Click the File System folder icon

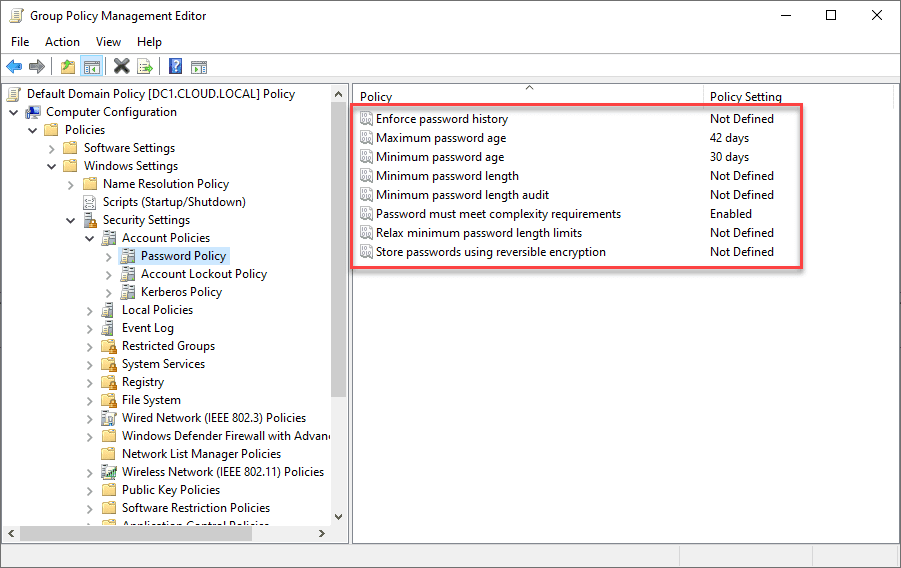tap(109, 400)
